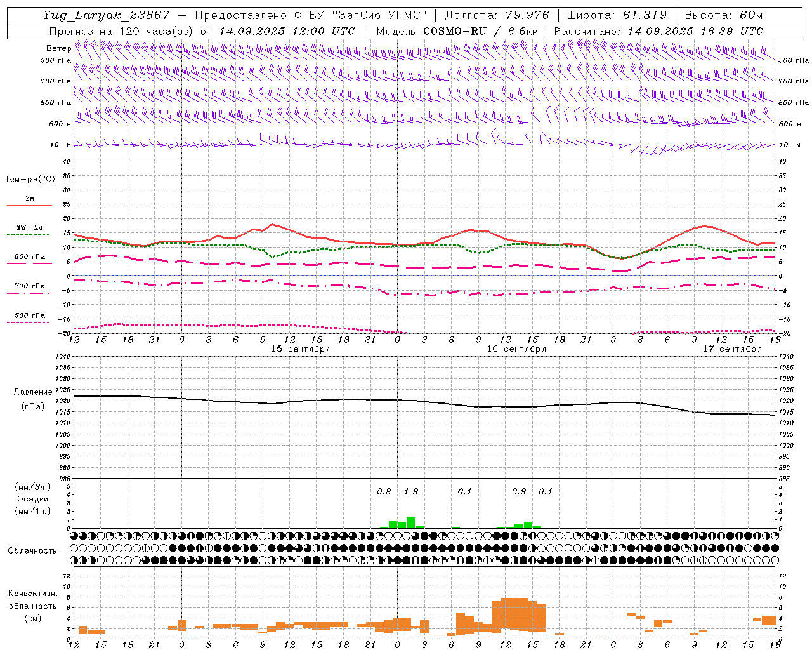This screenshot has height=650, width=812.
Task: Select the text Предоставлено ФГБУ "ЗапСиб УГМС"
Action: click(311, 15)
